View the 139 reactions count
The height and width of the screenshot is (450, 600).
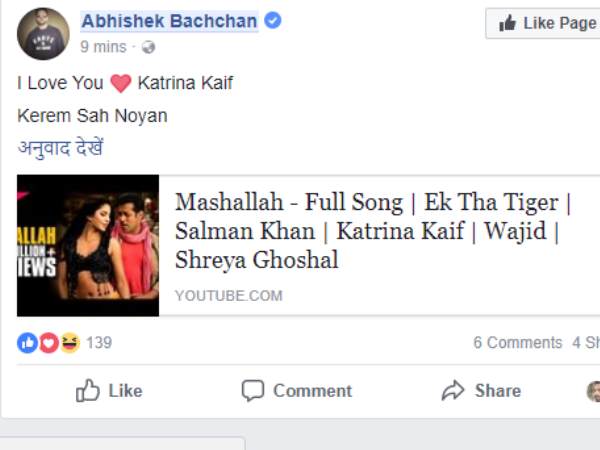click(99, 343)
